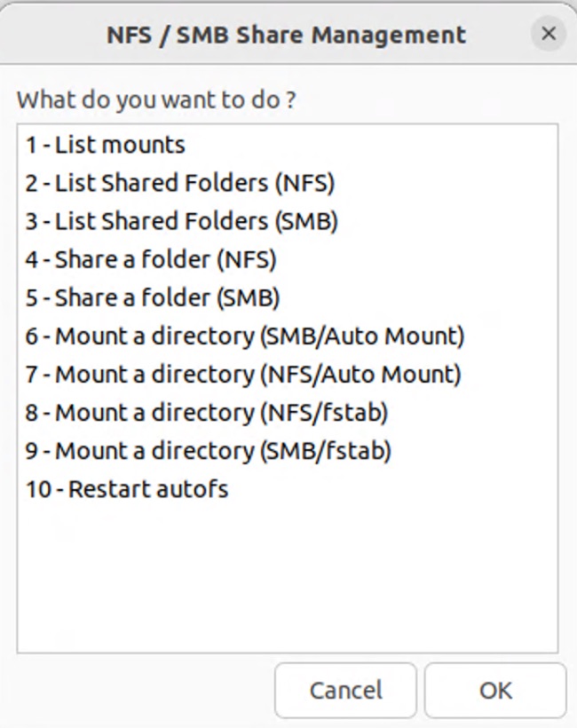577x728 pixels.
Task: Highlight the option numbered 9 in list
Action: (x=209, y=450)
